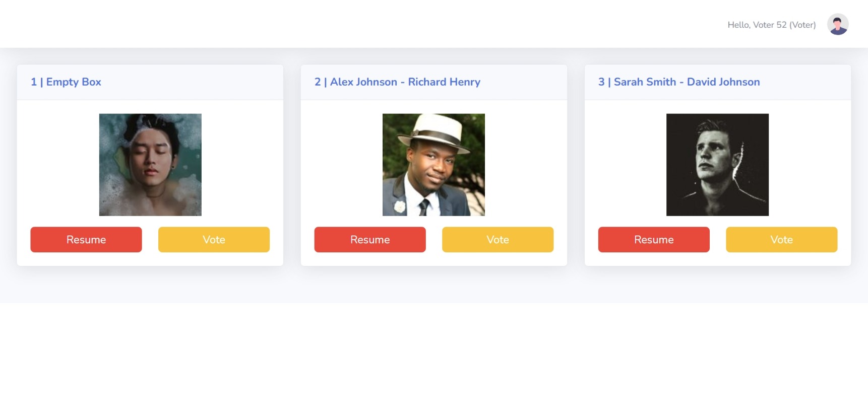Screen dimensions: 868x405
Task: Vote for the Empty Box option
Action: point(214,240)
